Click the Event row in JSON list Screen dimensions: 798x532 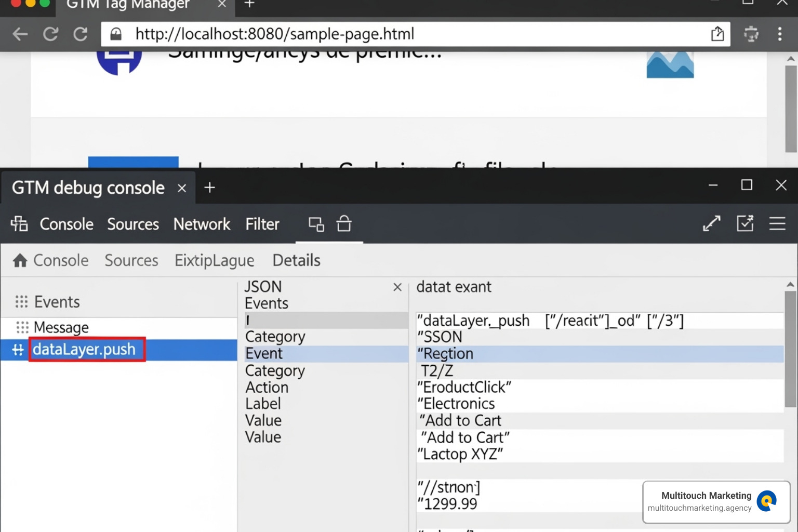[x=264, y=354]
